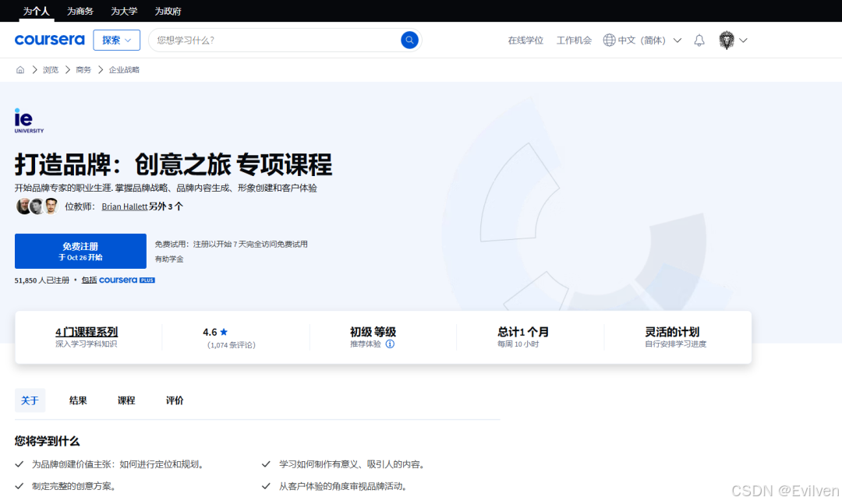Click the 1,074 条评论 reviews text
The height and width of the screenshot is (504, 842).
pos(232,345)
